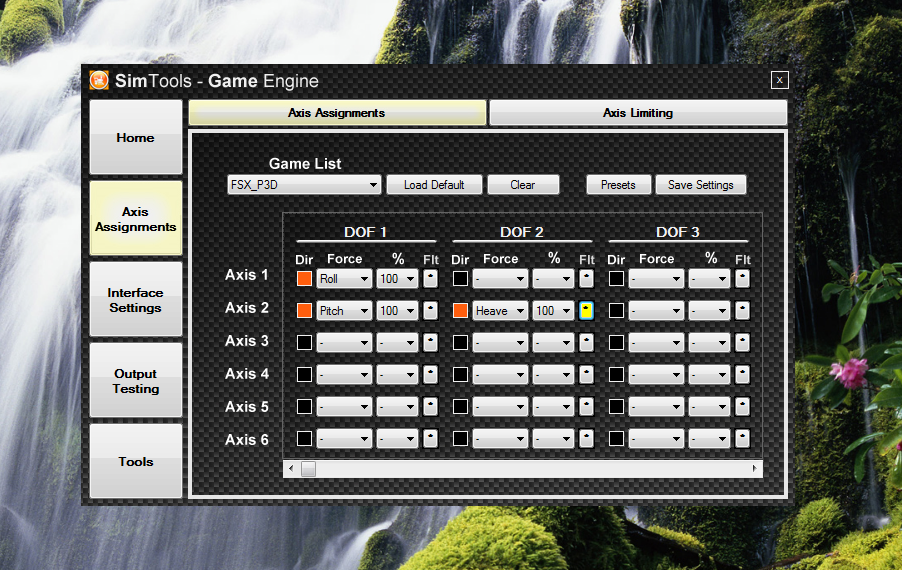
Task: Click Save Settings
Action: (x=701, y=185)
